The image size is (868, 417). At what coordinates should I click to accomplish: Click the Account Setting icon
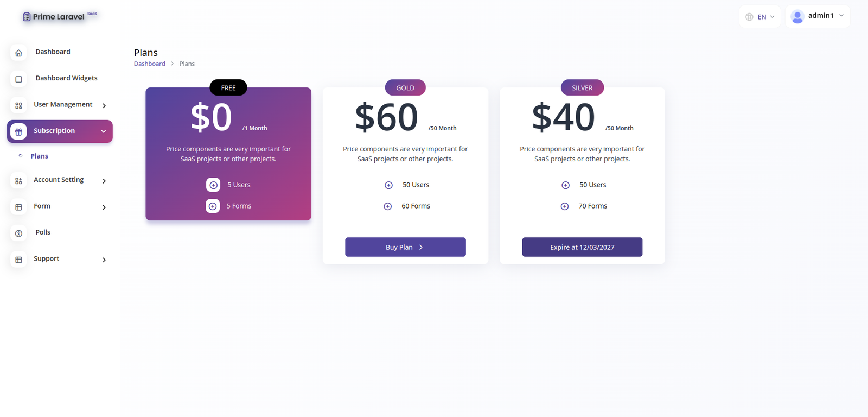tap(18, 181)
